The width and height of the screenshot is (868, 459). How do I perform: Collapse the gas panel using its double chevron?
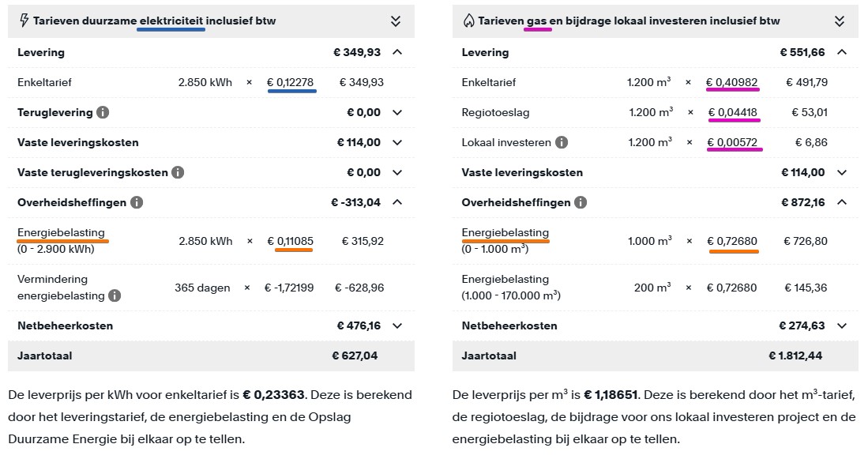[840, 21]
